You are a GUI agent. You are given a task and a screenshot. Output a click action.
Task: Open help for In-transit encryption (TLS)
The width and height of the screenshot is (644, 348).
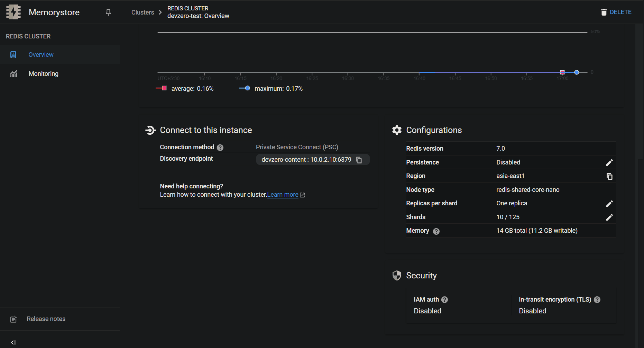tap(597, 300)
